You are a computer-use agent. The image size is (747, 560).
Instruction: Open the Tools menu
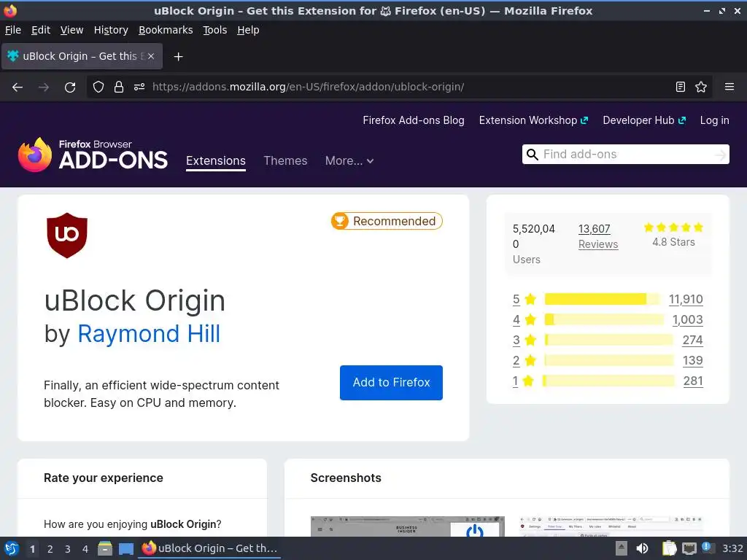(x=215, y=30)
